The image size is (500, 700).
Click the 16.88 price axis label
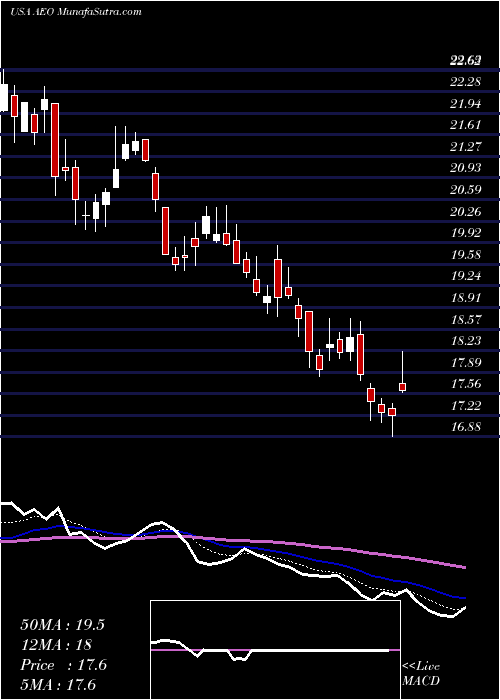(466, 427)
